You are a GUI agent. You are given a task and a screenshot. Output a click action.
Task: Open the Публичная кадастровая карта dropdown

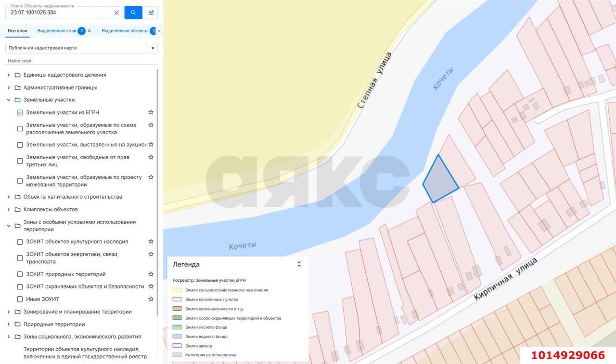click(153, 48)
